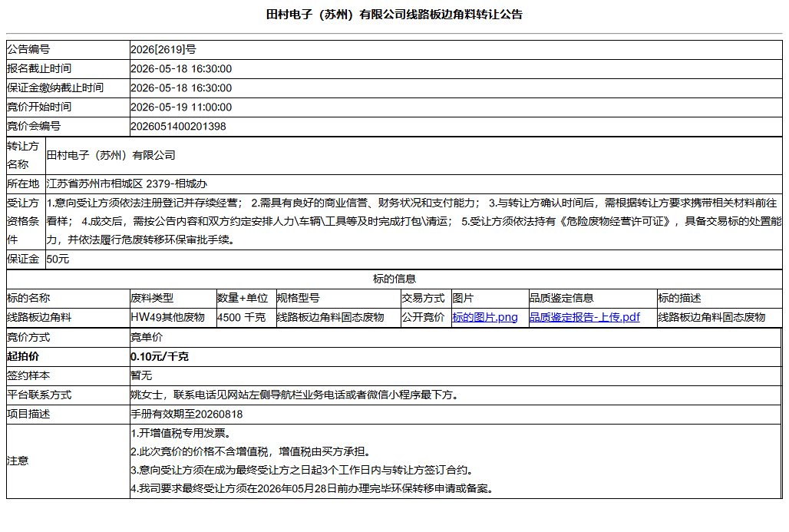The image size is (789, 532).
Task: Click the 签约样本 value 暂无
Action: [141, 376]
